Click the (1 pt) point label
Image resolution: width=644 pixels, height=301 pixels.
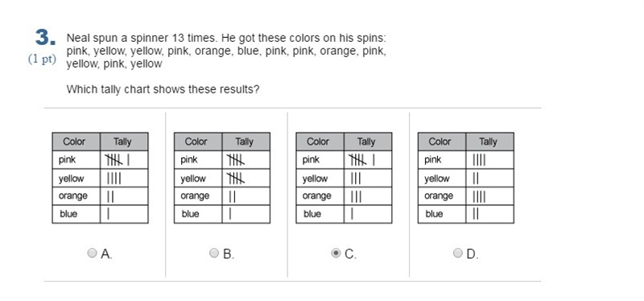[42, 59]
